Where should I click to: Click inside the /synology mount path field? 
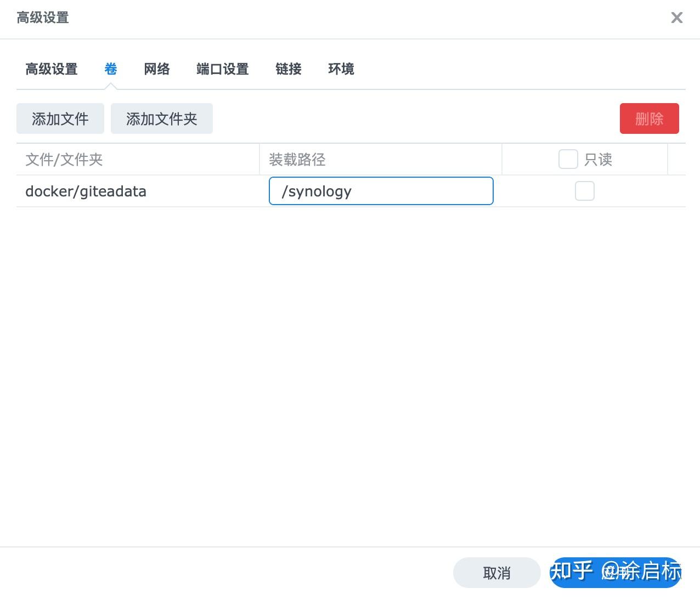pyautogui.click(x=381, y=191)
